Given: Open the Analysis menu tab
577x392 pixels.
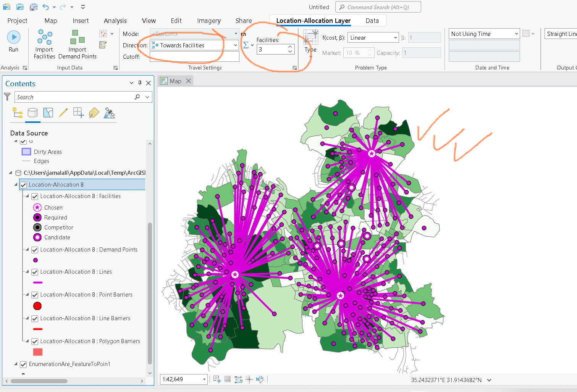Looking at the screenshot, I should [x=115, y=21].
